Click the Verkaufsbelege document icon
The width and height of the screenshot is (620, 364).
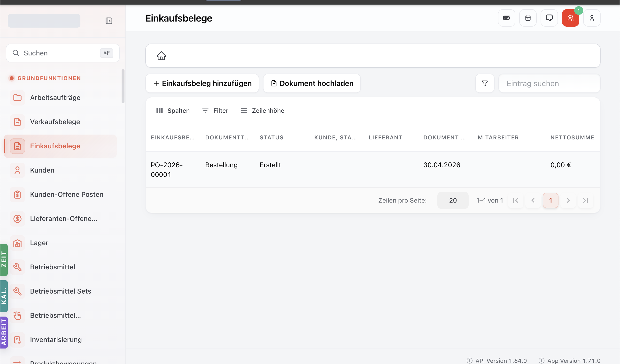click(17, 122)
